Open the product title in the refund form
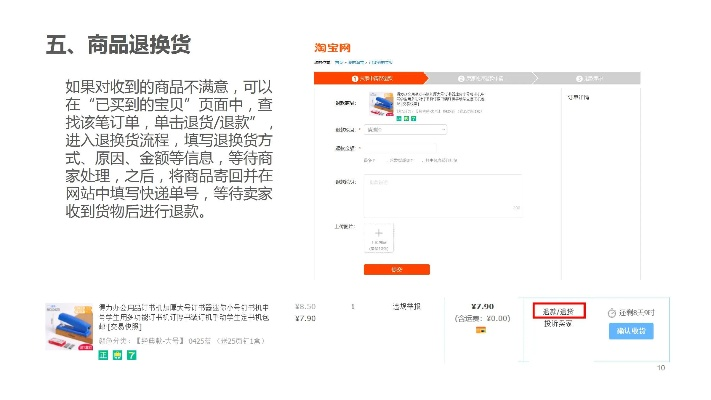 [440, 98]
